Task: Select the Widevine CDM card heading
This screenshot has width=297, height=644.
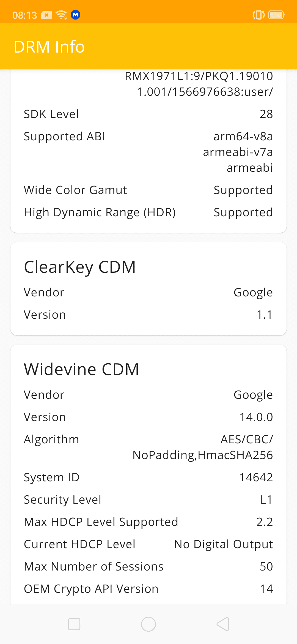Action: pos(81,369)
